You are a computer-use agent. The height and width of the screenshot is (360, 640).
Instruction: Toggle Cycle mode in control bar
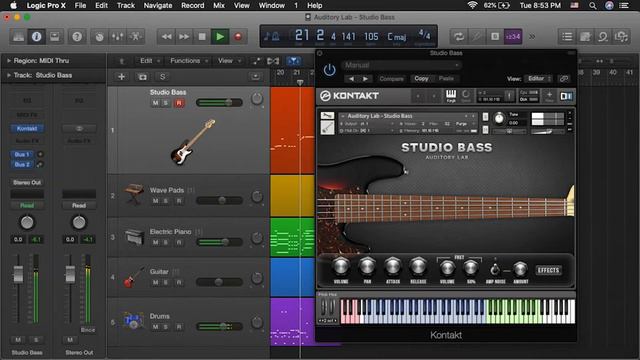tap(459, 37)
